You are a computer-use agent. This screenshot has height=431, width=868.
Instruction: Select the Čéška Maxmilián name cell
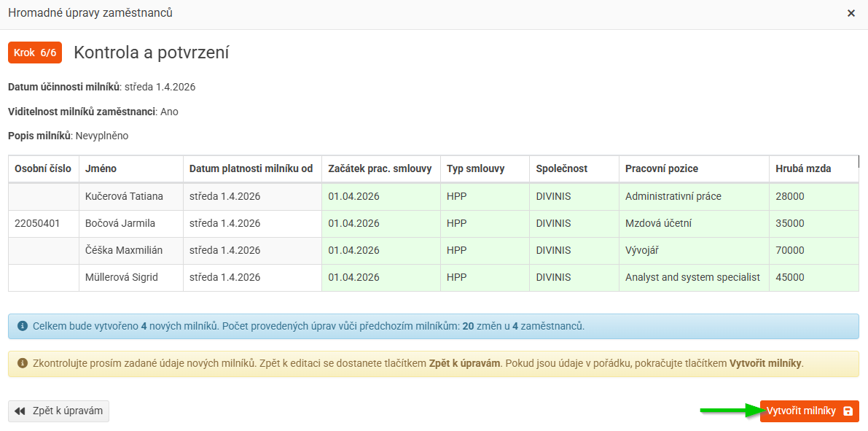124,250
